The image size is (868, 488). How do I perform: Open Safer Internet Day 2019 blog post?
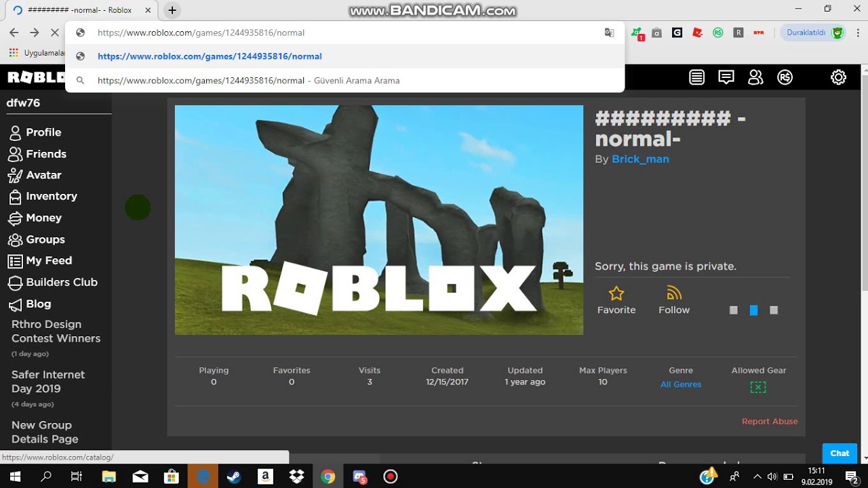click(x=47, y=382)
